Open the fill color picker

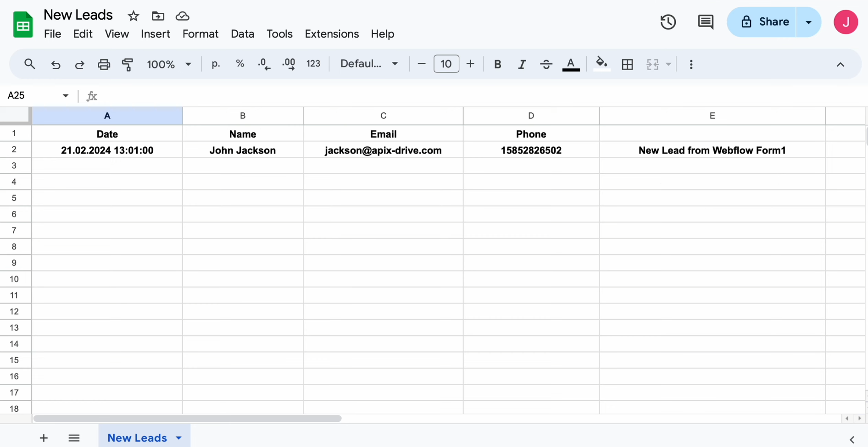[x=601, y=64]
